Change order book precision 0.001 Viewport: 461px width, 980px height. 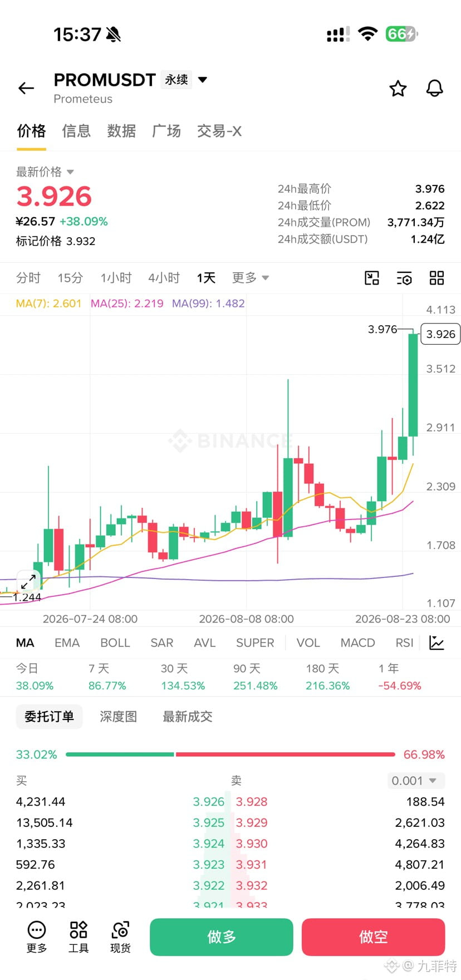[416, 781]
